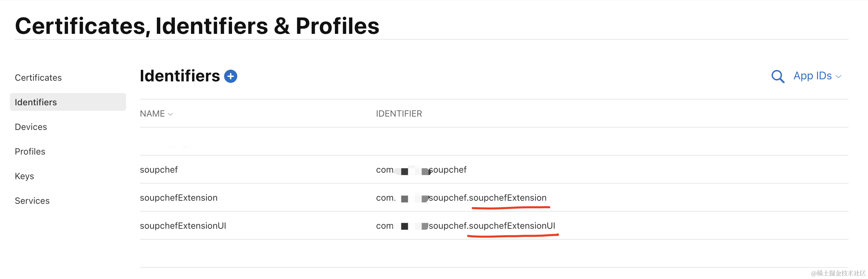Click the chevron next to App IDs
Viewport: 868px width, 279px height.
coord(838,77)
